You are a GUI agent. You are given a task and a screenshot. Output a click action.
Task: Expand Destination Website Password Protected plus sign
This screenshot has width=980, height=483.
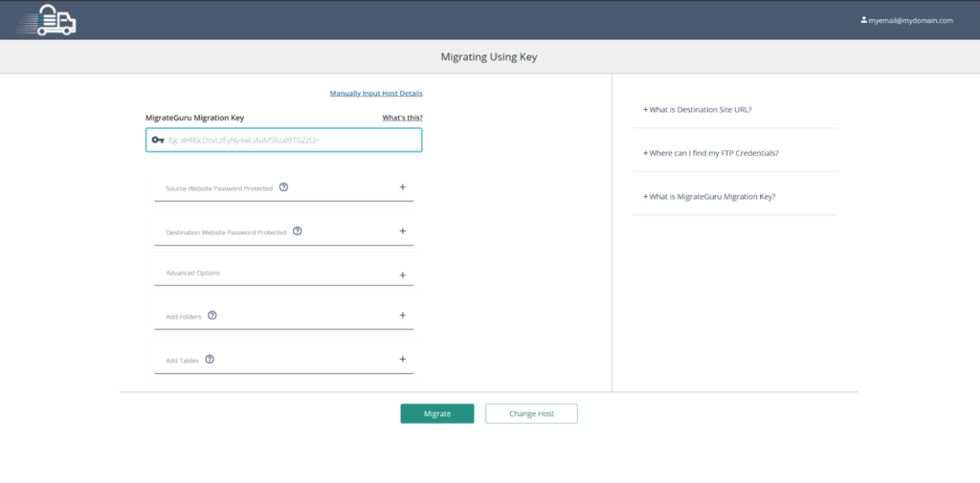[x=403, y=231]
